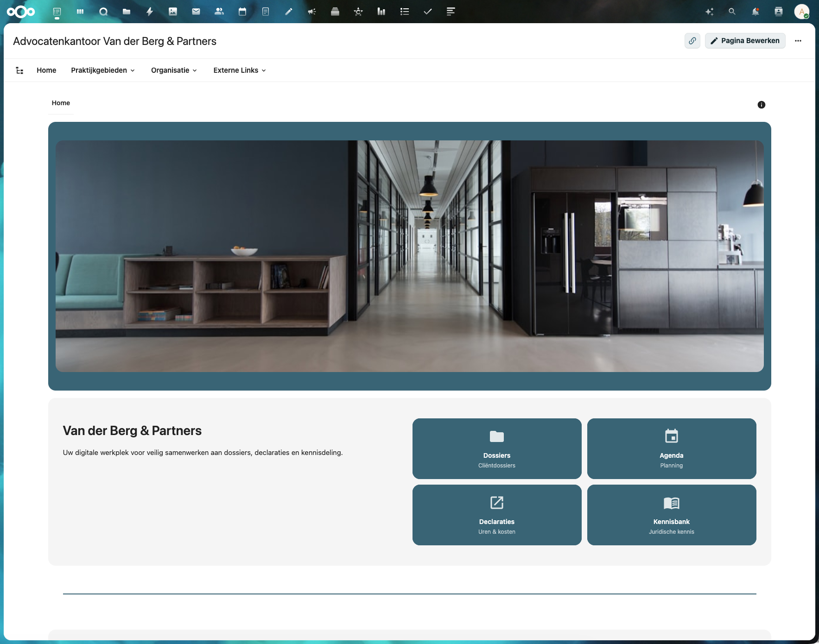Screen dimensions: 819x644
Task: Open the Contacts app in the app bar
Action: click(219, 12)
